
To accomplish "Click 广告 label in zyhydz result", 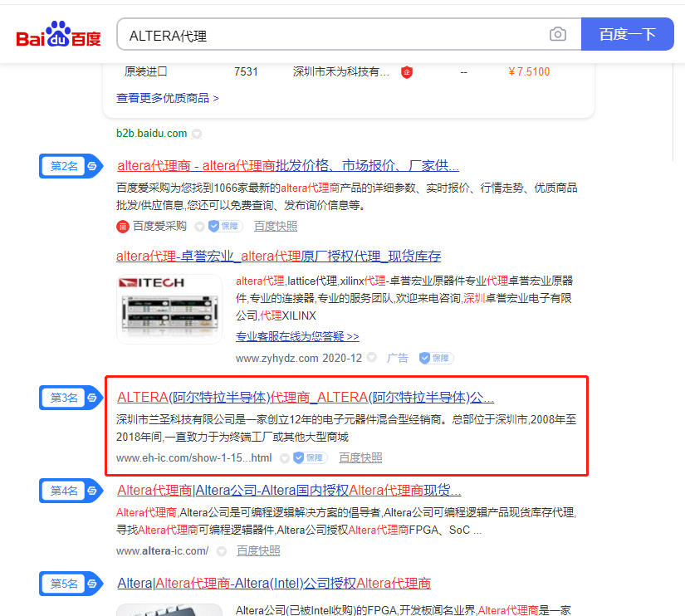I will coord(398,359).
